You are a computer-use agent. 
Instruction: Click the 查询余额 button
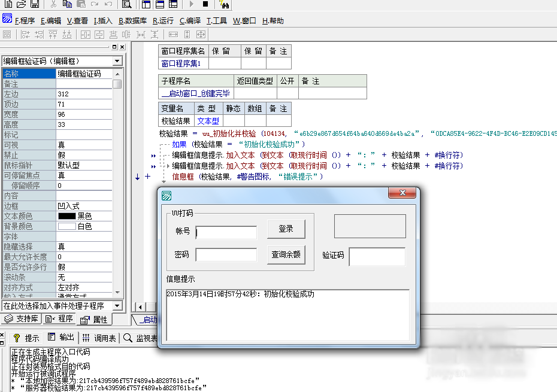pos(286,254)
